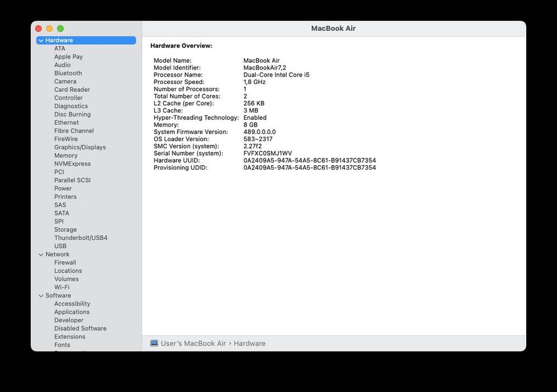Viewport: 557px width, 392px height.
Task: Open Applications under Software
Action: [x=72, y=312]
